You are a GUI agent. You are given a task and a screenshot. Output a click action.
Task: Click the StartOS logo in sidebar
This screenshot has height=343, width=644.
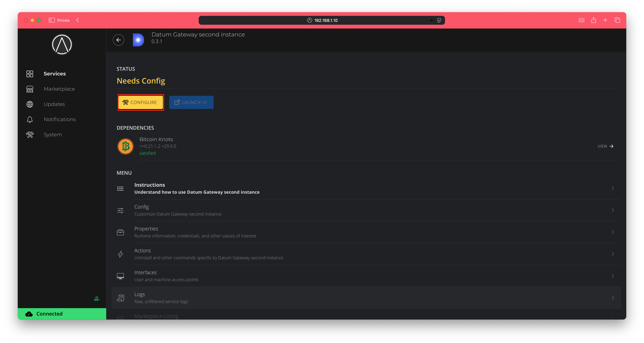(62, 45)
